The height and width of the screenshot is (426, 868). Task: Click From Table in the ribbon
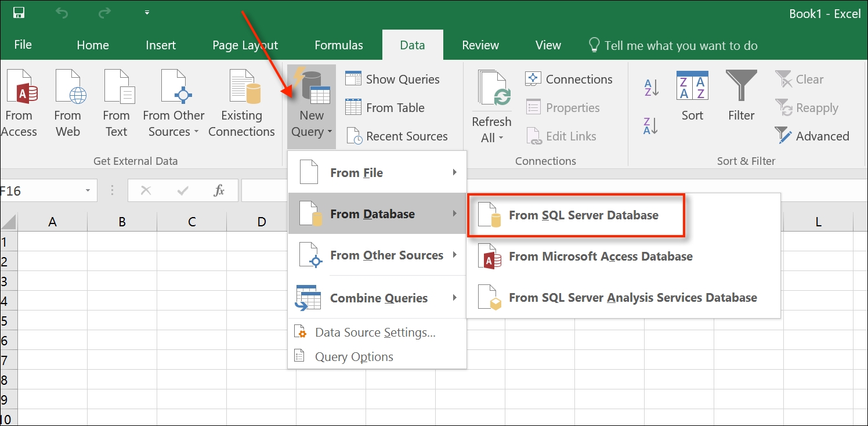pyautogui.click(x=385, y=108)
